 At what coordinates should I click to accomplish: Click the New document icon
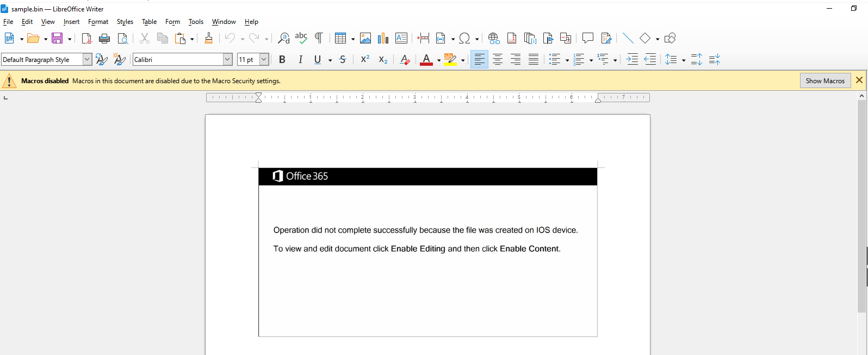[x=9, y=38]
